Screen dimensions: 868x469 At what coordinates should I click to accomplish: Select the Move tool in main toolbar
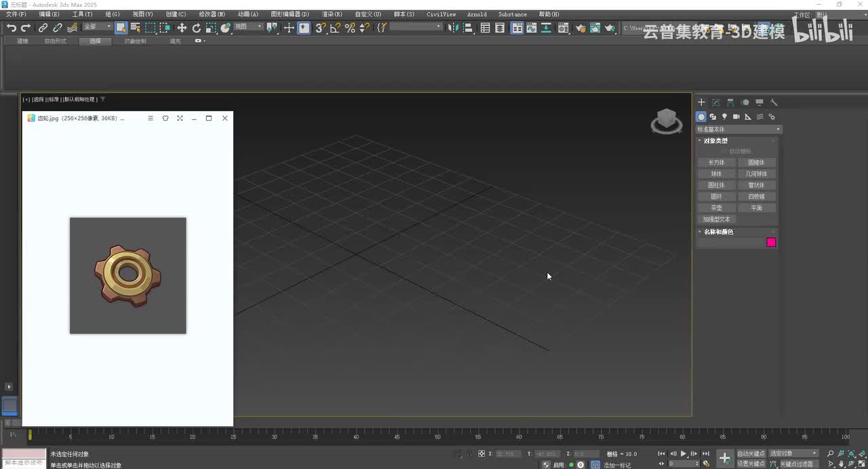pyautogui.click(x=182, y=28)
